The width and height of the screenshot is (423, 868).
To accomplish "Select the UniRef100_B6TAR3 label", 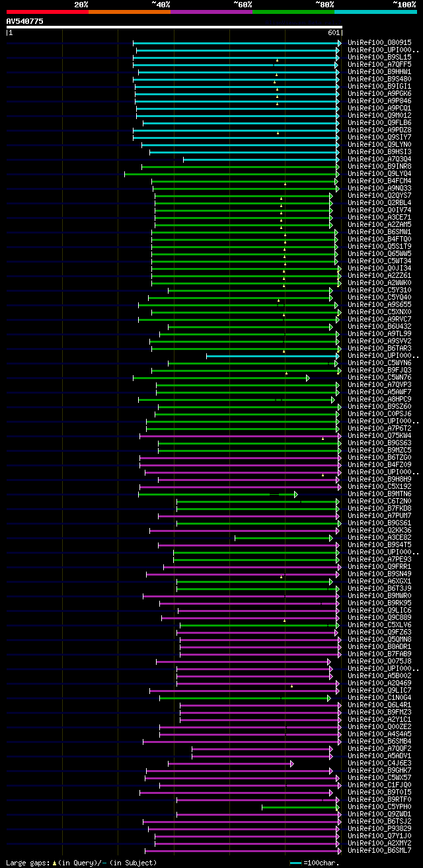I will (379, 348).
